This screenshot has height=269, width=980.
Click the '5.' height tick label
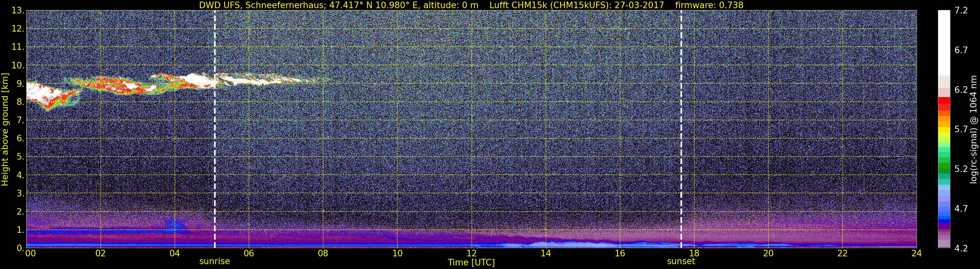click(20, 157)
